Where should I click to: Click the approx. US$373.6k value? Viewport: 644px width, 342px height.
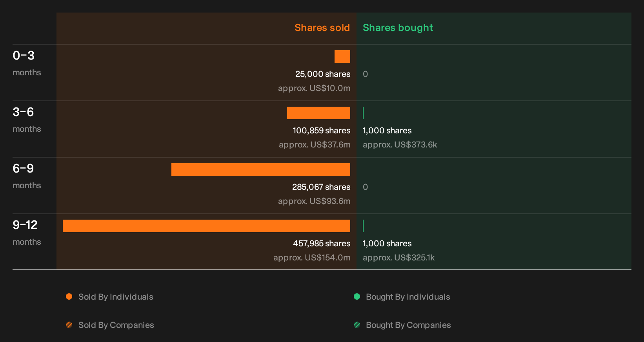click(x=400, y=145)
